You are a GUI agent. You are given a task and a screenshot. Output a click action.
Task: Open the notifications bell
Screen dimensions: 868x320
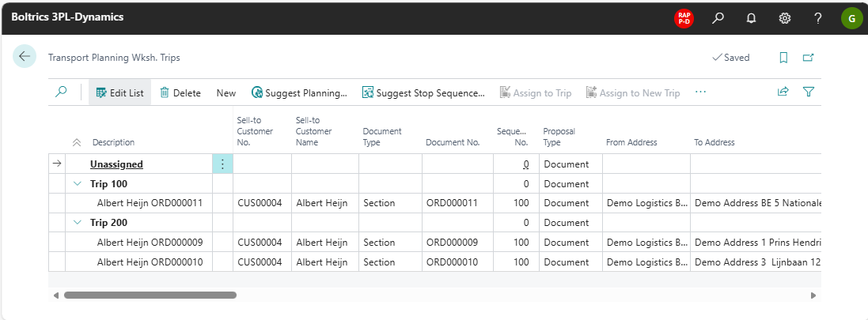tap(751, 18)
